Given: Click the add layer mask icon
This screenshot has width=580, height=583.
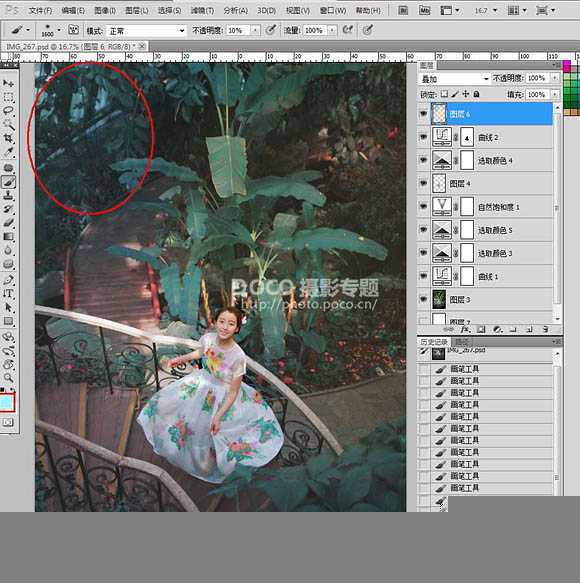Looking at the screenshot, I should pyautogui.click(x=481, y=329).
